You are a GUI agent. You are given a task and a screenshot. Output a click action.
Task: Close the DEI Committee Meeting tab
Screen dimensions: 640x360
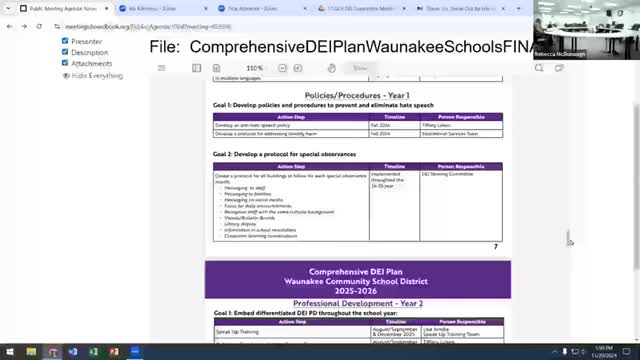(x=404, y=9)
